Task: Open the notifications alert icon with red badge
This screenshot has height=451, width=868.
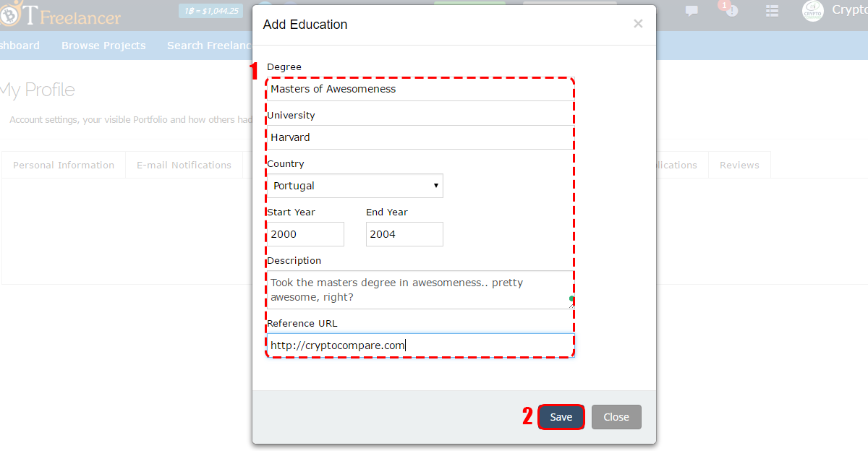Action: coord(731,10)
